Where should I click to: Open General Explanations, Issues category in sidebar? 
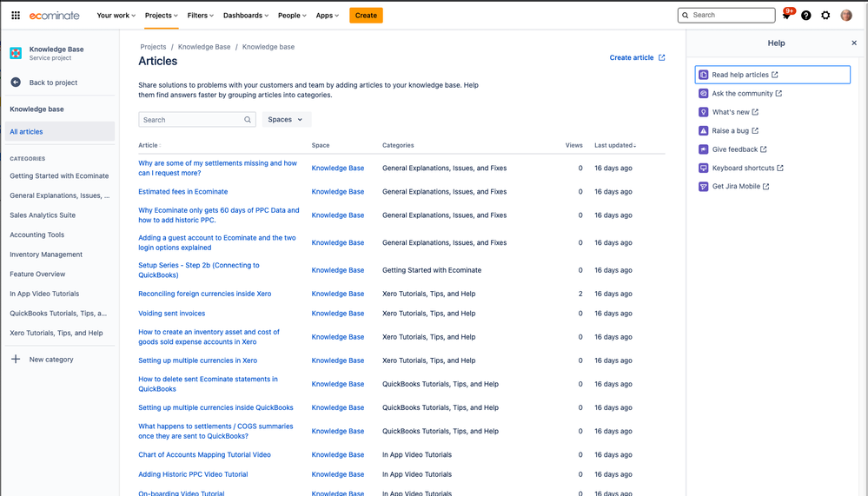pyautogui.click(x=60, y=195)
